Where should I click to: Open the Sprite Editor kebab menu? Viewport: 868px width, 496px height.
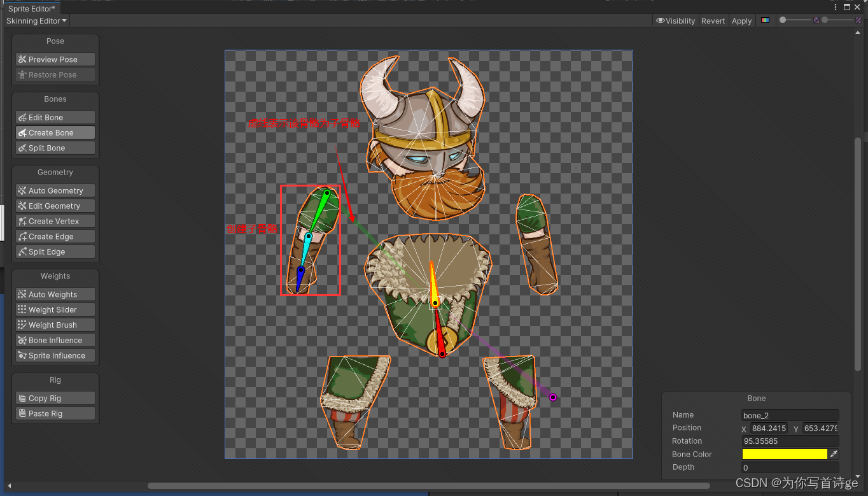[836, 7]
